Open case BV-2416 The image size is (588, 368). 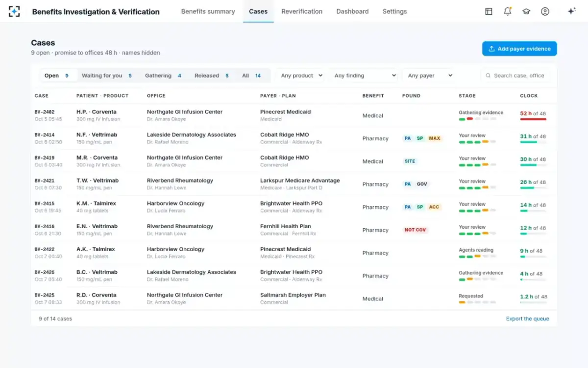tap(294, 230)
